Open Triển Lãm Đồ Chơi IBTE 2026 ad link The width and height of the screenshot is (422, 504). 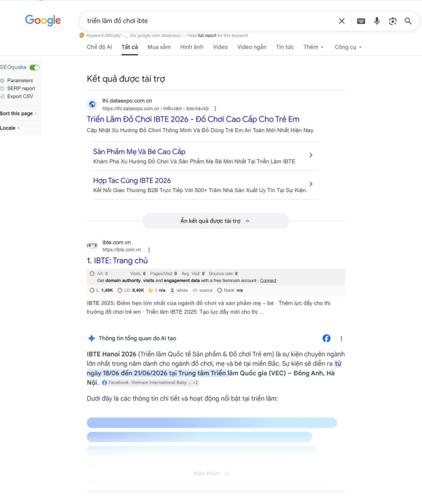[x=193, y=119]
